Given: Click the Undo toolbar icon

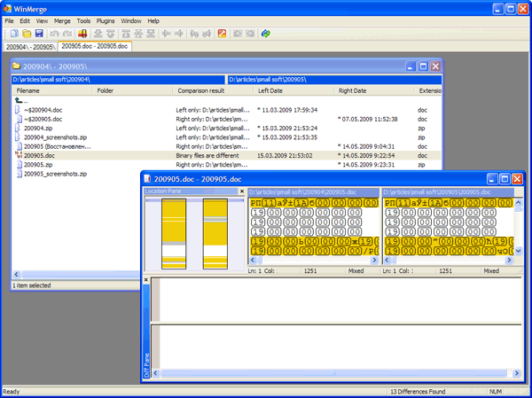Looking at the screenshot, I should (55, 34).
